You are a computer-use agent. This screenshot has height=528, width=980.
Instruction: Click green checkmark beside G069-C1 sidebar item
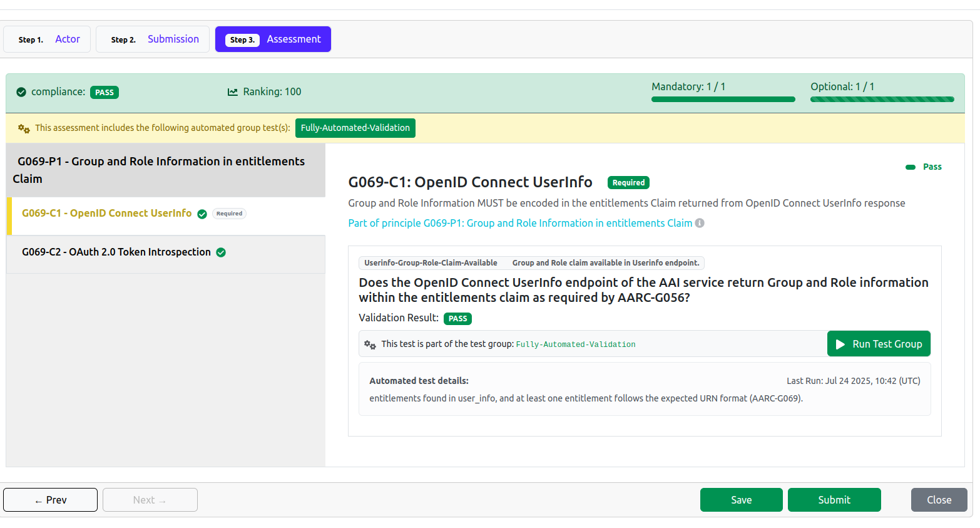click(x=202, y=214)
